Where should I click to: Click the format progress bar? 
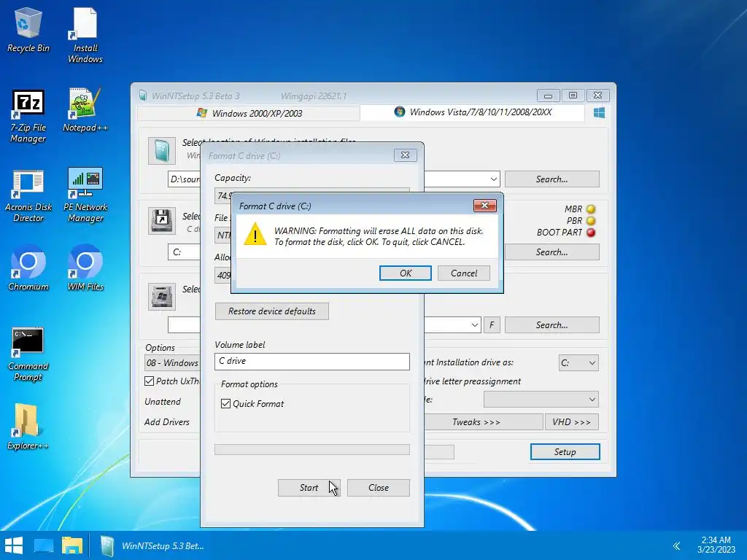pyautogui.click(x=312, y=449)
